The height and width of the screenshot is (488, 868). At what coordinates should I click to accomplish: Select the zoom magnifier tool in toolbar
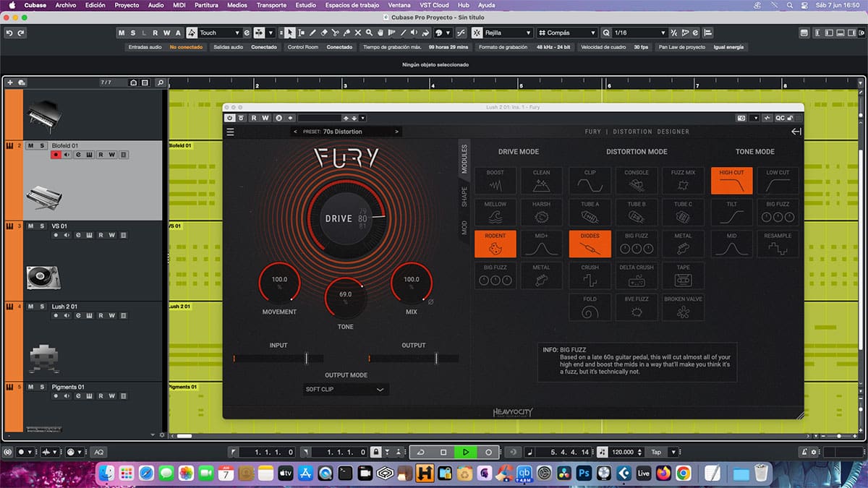pyautogui.click(x=369, y=33)
